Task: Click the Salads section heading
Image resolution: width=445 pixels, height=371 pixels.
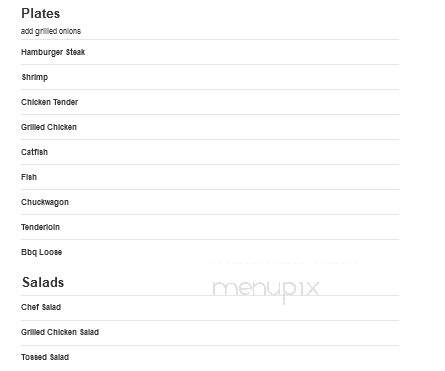Action: click(43, 282)
